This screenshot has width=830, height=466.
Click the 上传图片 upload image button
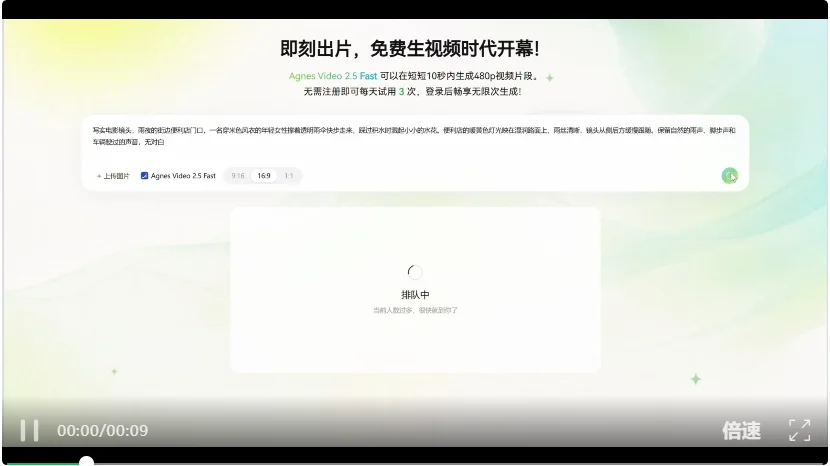click(x=113, y=176)
